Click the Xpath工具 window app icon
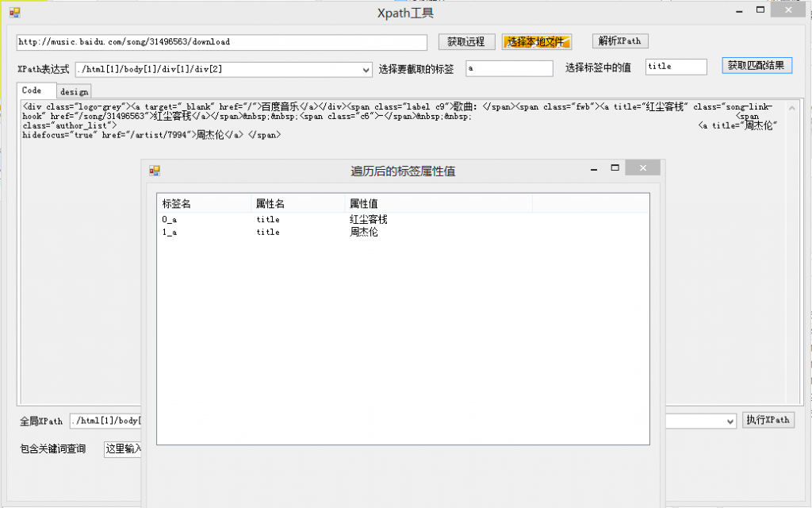This screenshot has width=812, height=508. (14, 13)
